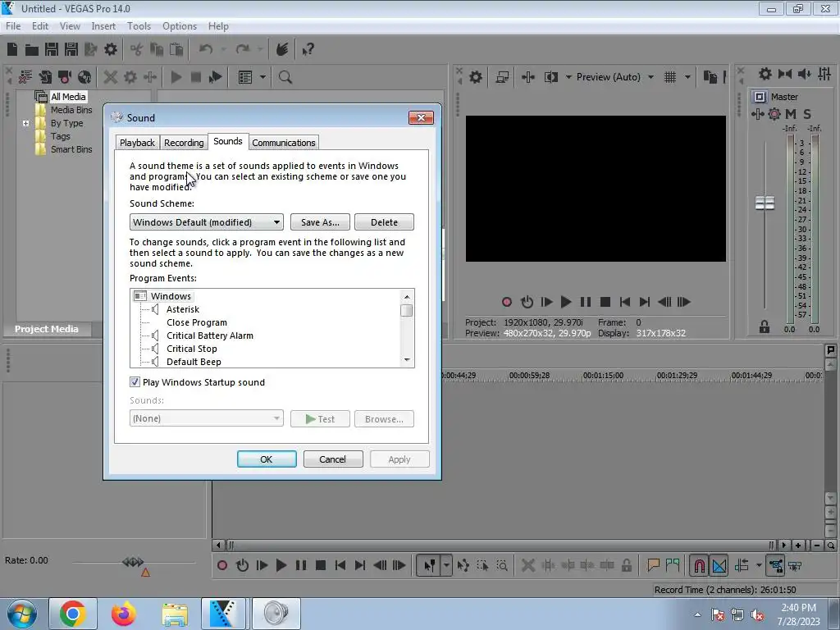
Task: Click the Undo arrow in VEGAS toolbar
Action: pyautogui.click(x=206, y=49)
